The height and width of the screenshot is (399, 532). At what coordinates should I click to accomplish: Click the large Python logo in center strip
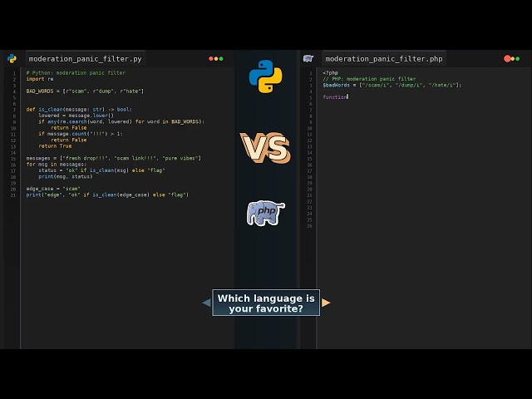point(266,76)
